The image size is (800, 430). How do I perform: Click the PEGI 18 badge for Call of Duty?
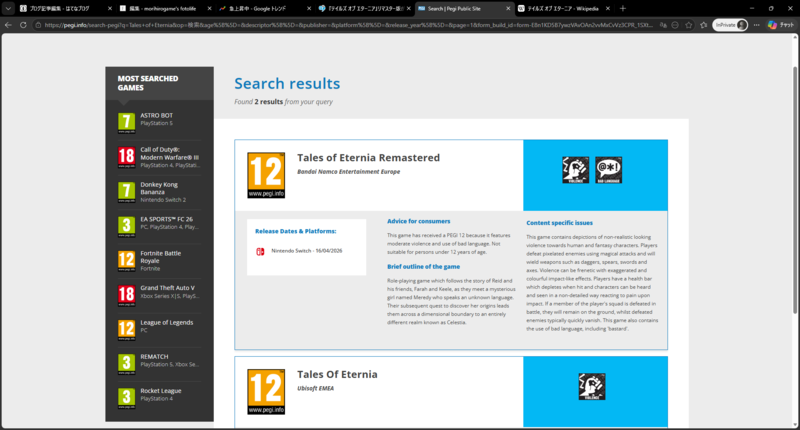(127, 157)
